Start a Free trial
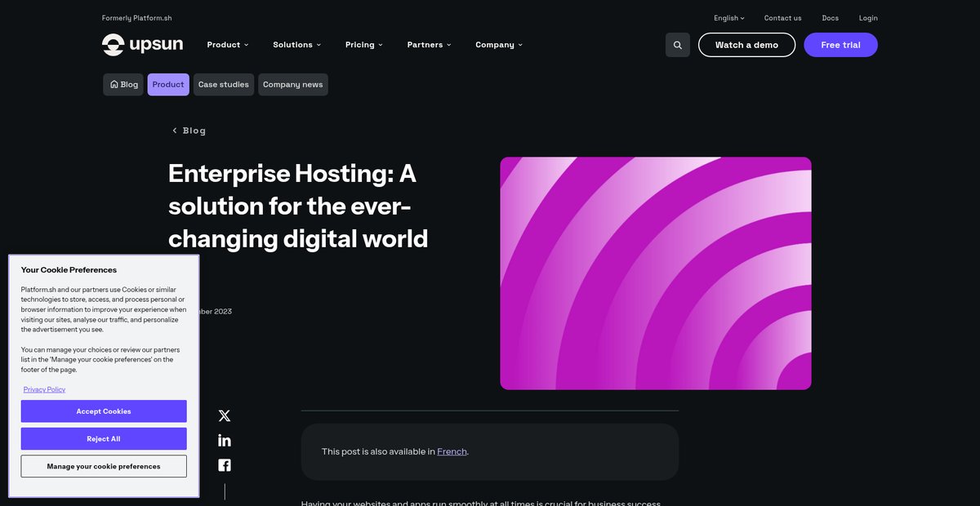 (840, 45)
